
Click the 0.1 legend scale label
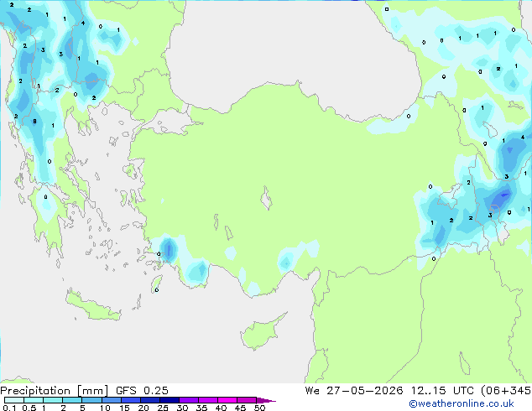[x=9, y=408]
